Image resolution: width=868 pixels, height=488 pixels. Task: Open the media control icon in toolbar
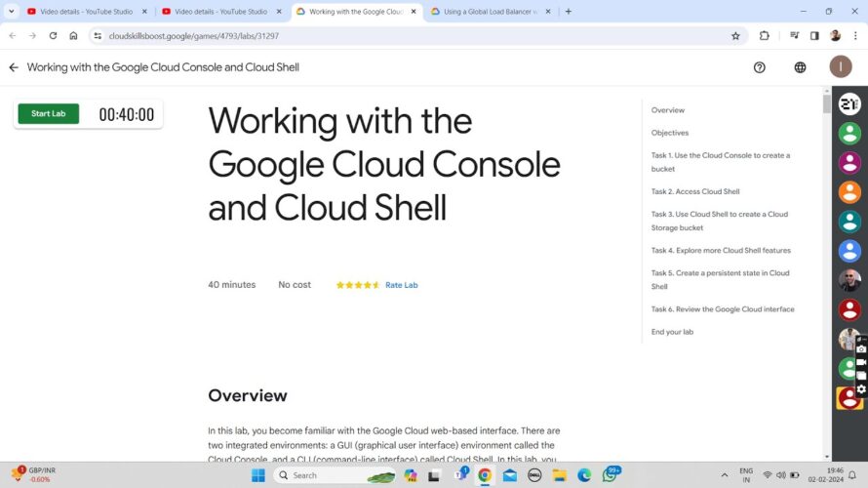(795, 36)
